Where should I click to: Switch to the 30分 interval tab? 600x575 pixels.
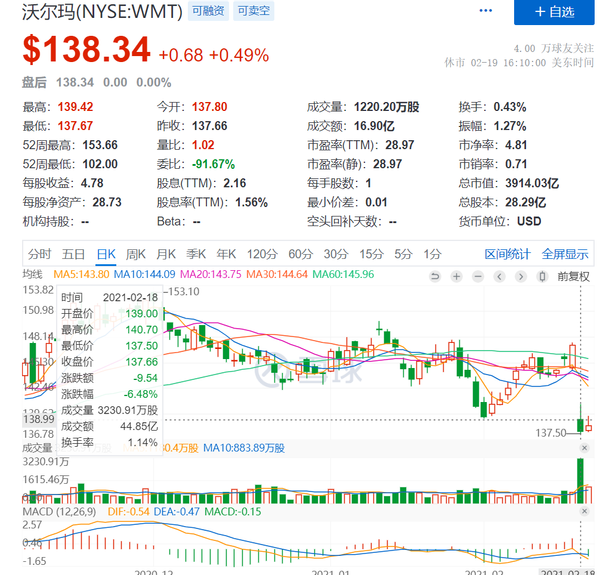pyautogui.click(x=336, y=254)
